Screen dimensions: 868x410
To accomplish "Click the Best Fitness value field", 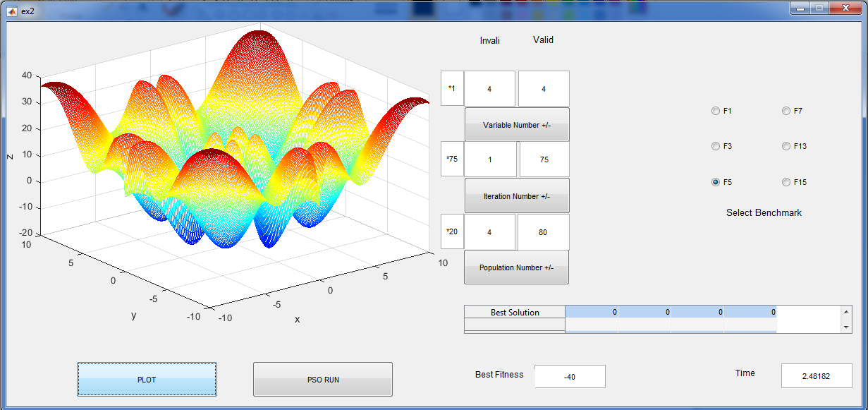I will coord(570,377).
